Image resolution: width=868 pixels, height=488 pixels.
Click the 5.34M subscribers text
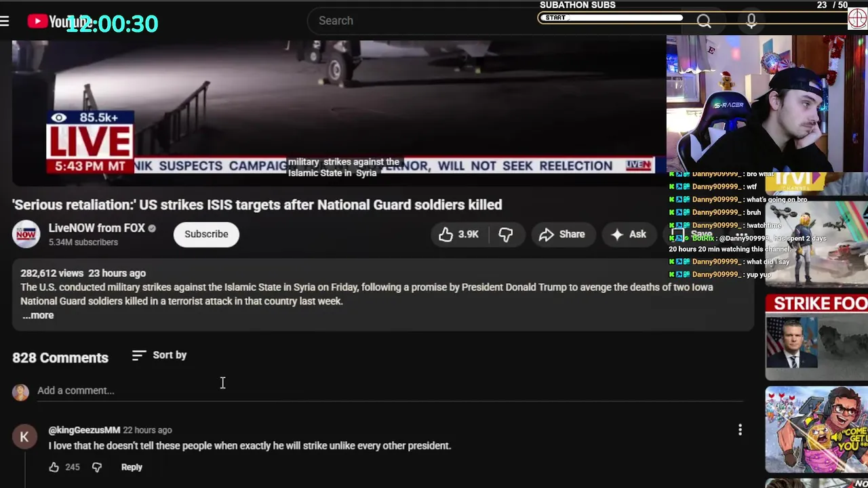click(83, 242)
